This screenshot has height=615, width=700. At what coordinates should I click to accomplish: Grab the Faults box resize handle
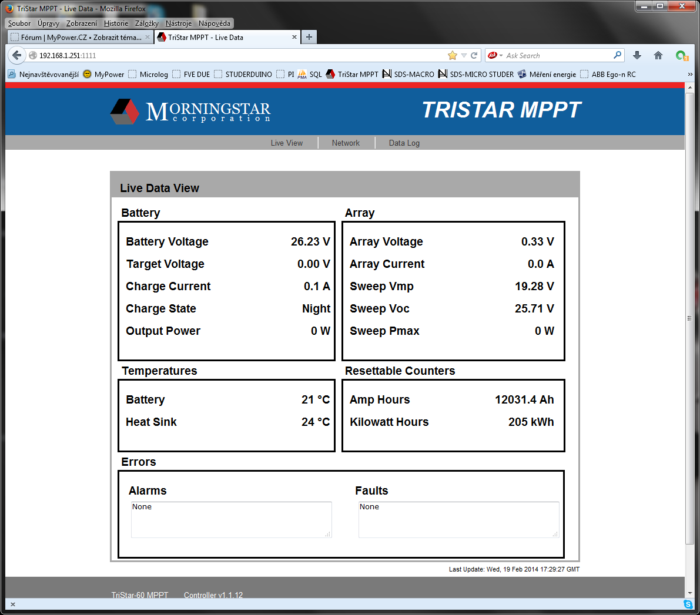[556, 534]
